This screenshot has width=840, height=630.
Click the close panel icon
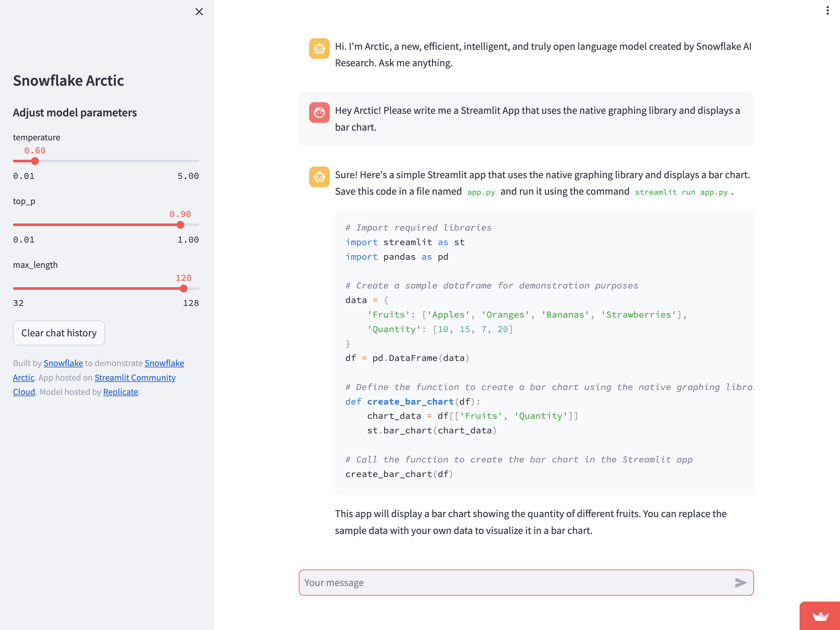(199, 11)
